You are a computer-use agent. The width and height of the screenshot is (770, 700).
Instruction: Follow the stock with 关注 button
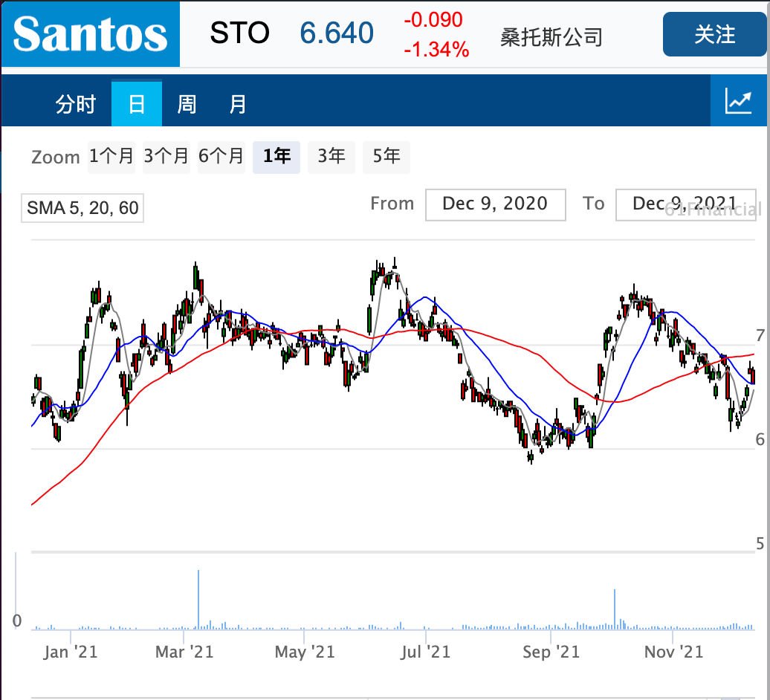[714, 34]
